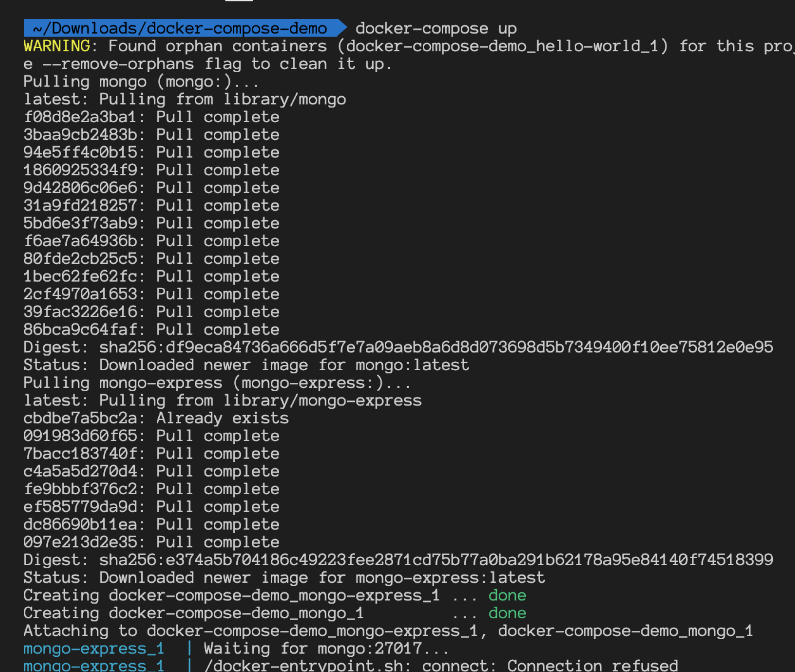Viewport: 795px width, 672px height.
Task: Click the '--remove-orphans flag' line
Action: tap(208, 64)
